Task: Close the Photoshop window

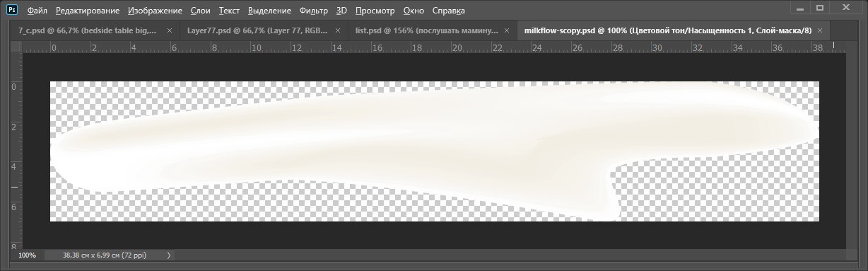Action: (x=847, y=8)
